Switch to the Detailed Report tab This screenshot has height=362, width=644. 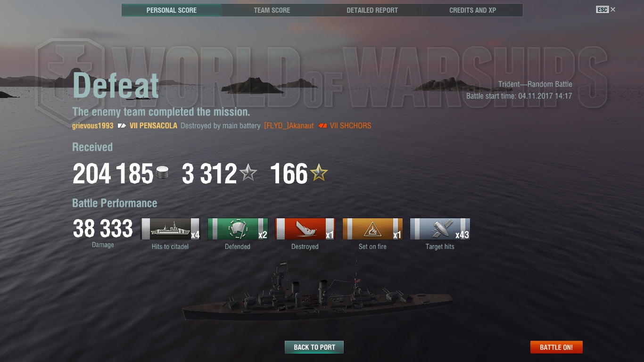[372, 10]
